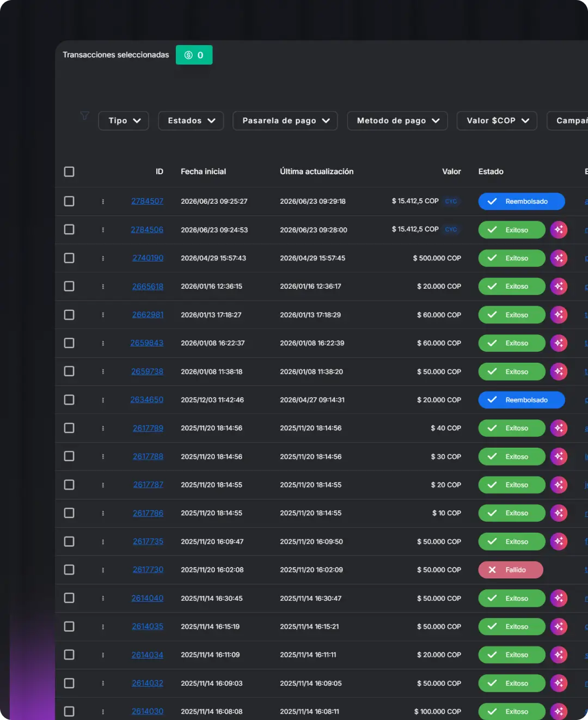Open three-dot menu for transaction 2665618
Screen dimensions: 588x720
tap(103, 286)
